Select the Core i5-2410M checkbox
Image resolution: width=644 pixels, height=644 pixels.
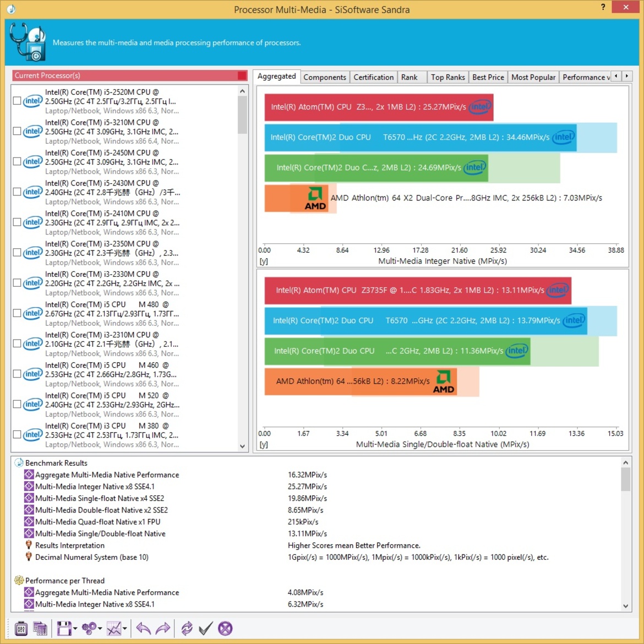tap(17, 222)
